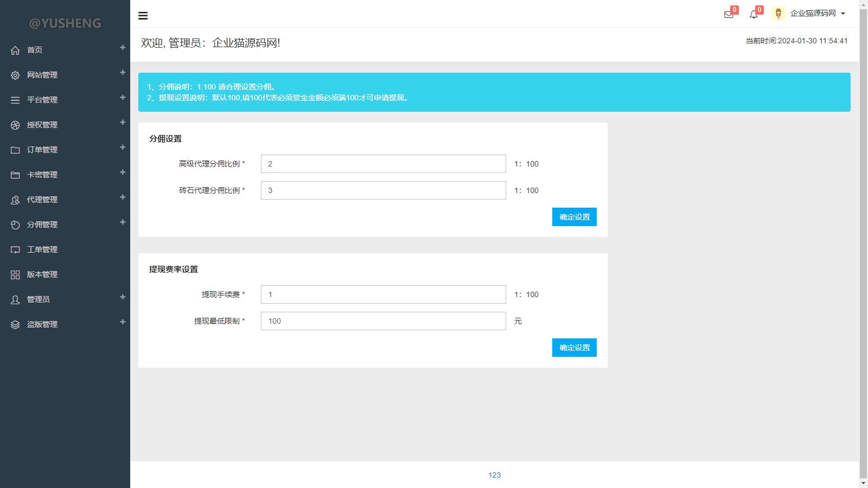Click the grid icon for 版本管理
Screen dimensions: 868x488
15,275
